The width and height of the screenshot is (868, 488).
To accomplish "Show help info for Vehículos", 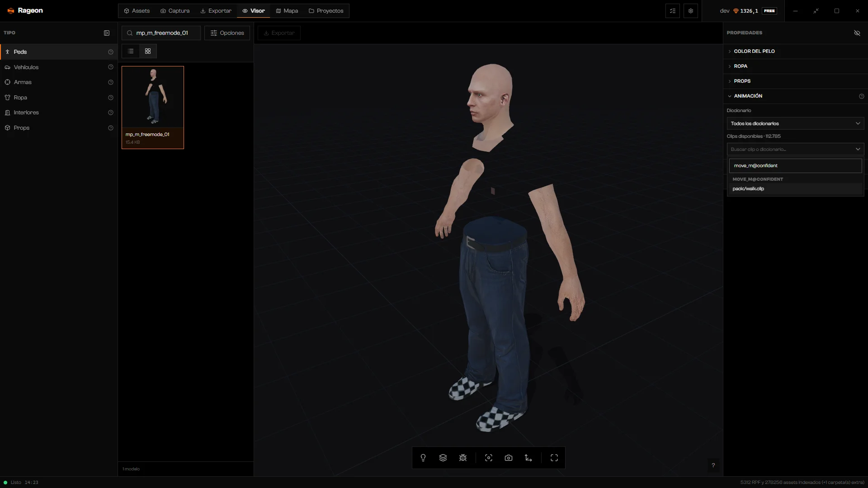I will (x=111, y=67).
